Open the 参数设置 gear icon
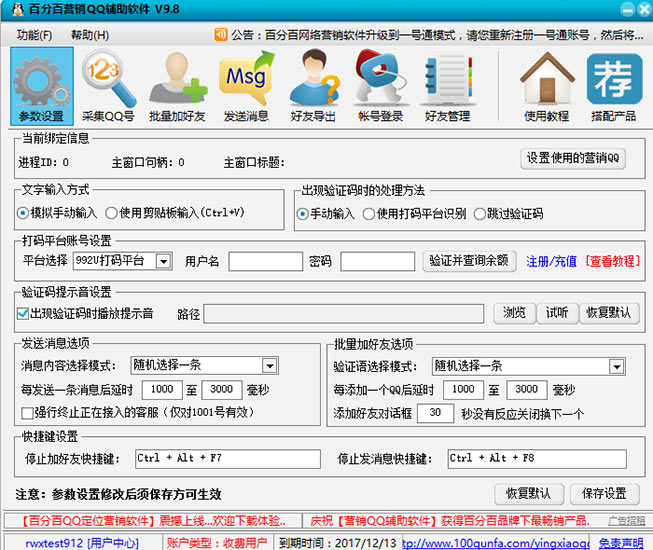Screen dimensions: 653x550 pos(42,86)
